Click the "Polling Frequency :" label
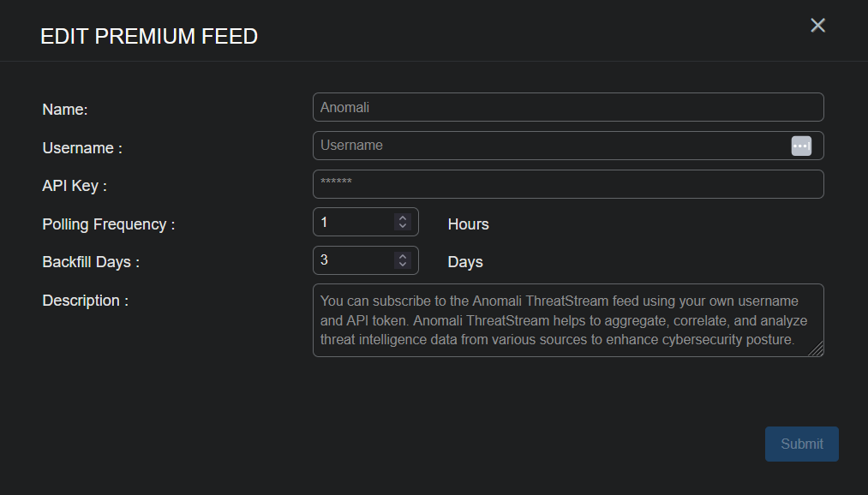 pyautogui.click(x=109, y=224)
